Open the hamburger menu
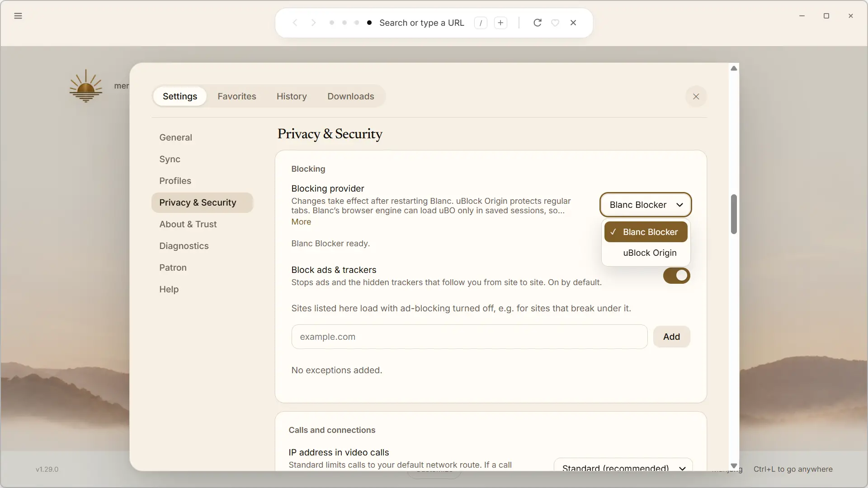The image size is (868, 488). [18, 16]
